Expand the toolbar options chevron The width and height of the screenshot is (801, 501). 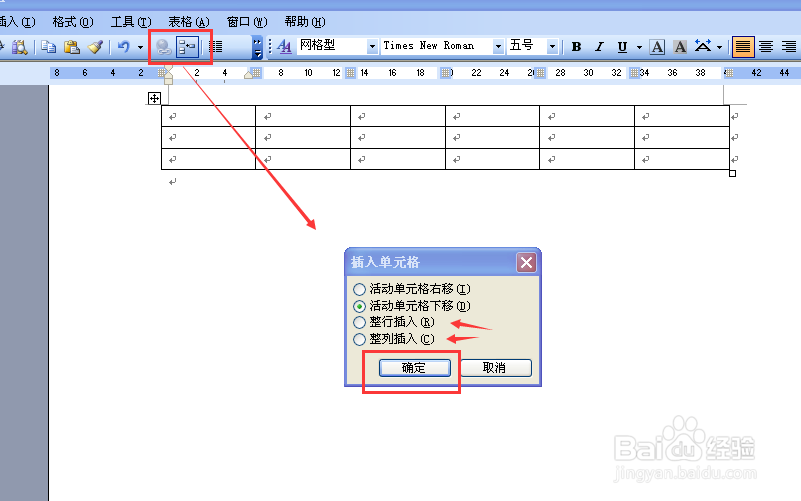click(x=257, y=47)
